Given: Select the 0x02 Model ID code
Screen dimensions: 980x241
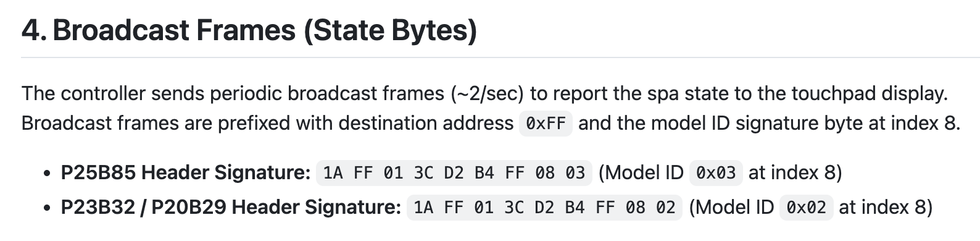Looking at the screenshot, I should pyautogui.click(x=807, y=207).
